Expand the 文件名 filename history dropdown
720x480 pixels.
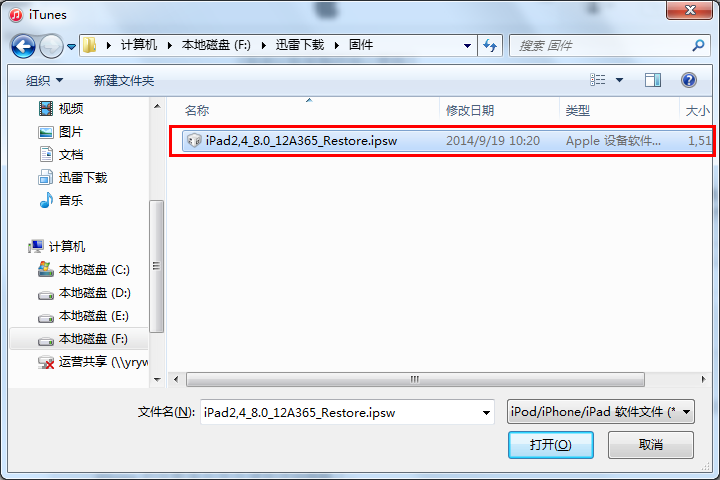486,412
